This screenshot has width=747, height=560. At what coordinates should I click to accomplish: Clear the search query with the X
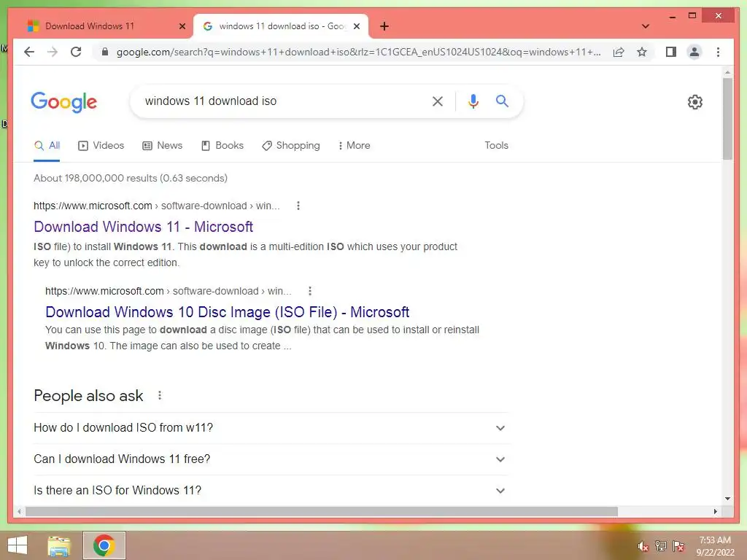(x=438, y=101)
